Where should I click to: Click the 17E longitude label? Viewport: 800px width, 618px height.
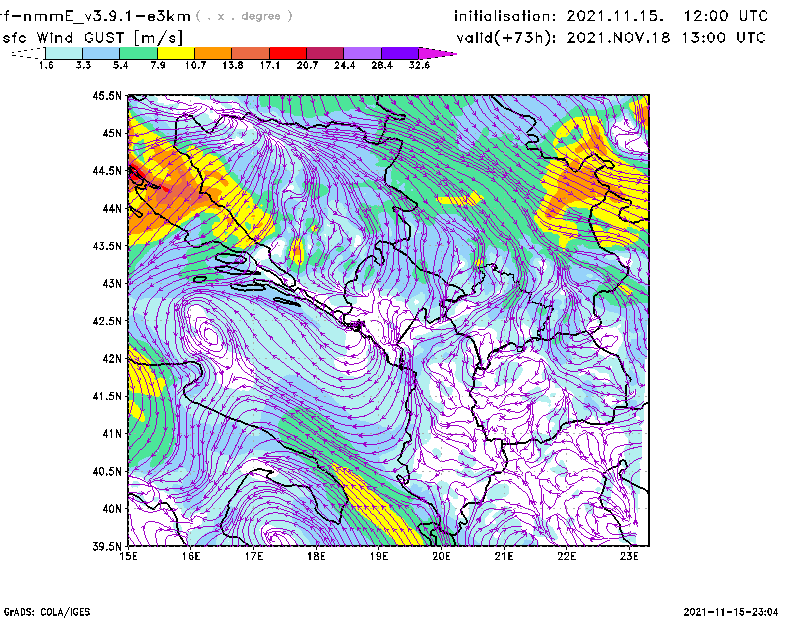pos(254,556)
